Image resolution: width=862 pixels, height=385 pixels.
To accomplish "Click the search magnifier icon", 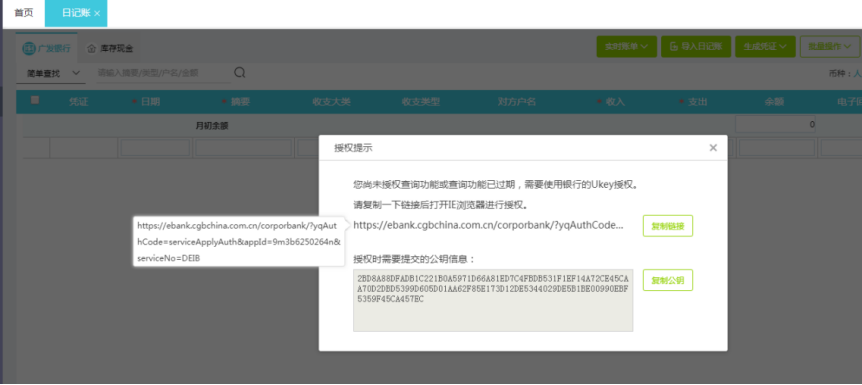I will point(240,73).
